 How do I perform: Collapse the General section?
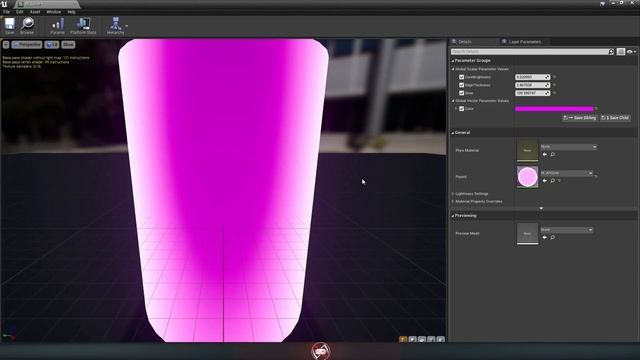(x=453, y=133)
